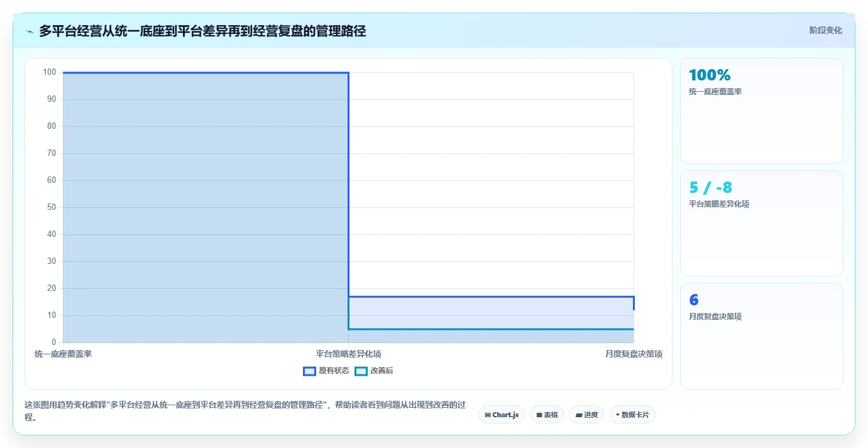Click the 进度 tag button

pyautogui.click(x=586, y=415)
